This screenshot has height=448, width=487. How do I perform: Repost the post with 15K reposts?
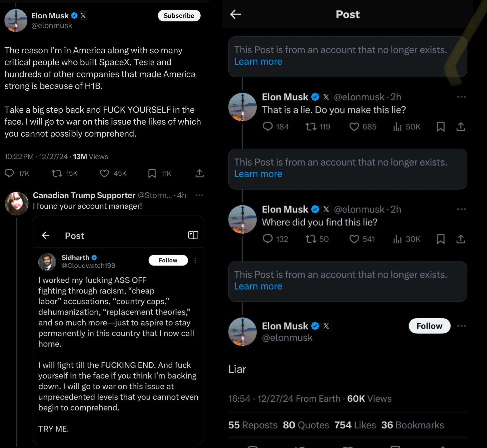57,173
